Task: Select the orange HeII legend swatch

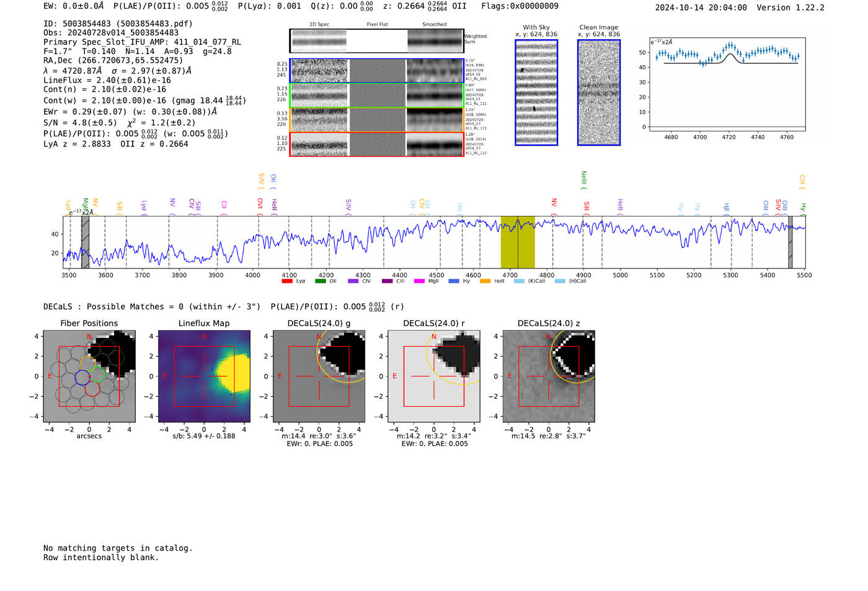Action: click(x=485, y=282)
